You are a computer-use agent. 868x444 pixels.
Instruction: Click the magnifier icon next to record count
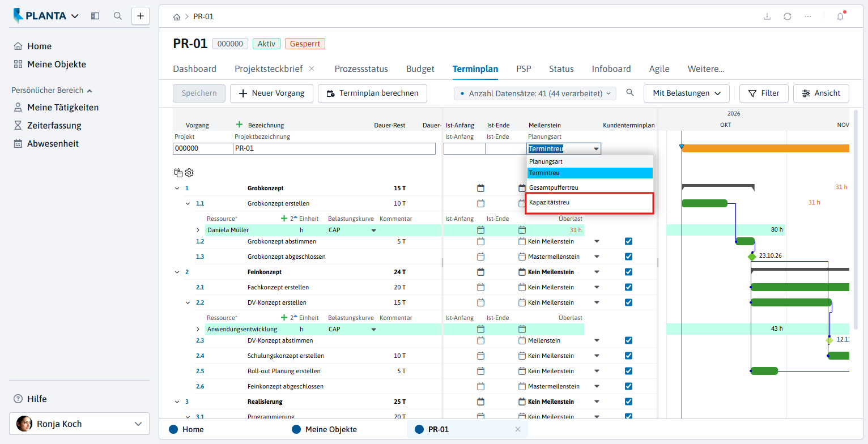[630, 93]
